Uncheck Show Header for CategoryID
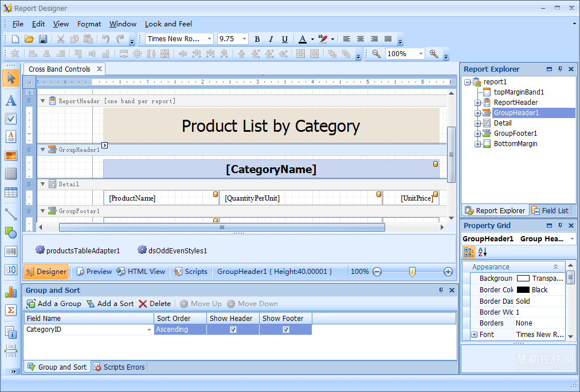This screenshot has height=392, width=580. (233, 329)
